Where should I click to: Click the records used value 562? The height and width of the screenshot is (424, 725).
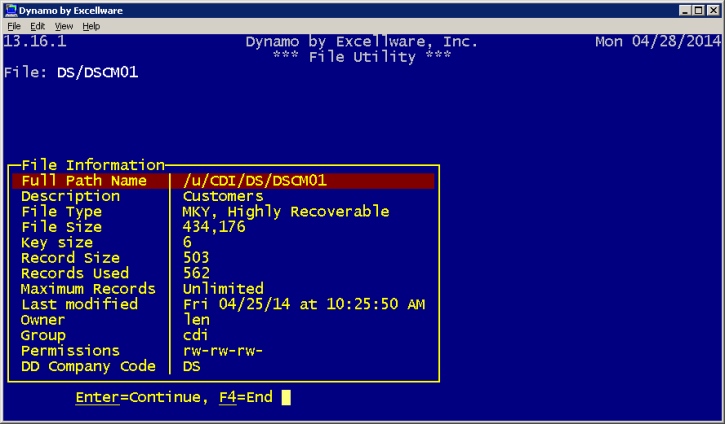[196, 273]
